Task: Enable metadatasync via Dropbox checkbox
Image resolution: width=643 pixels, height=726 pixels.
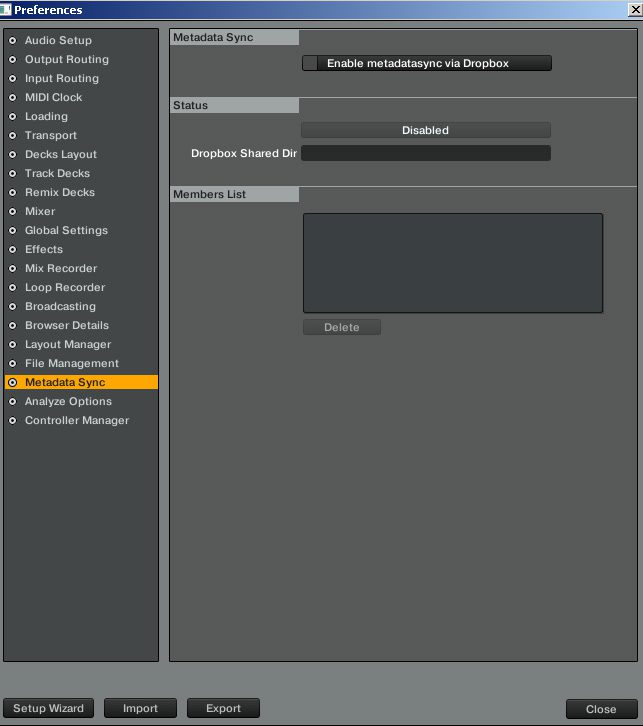Action: (x=311, y=63)
